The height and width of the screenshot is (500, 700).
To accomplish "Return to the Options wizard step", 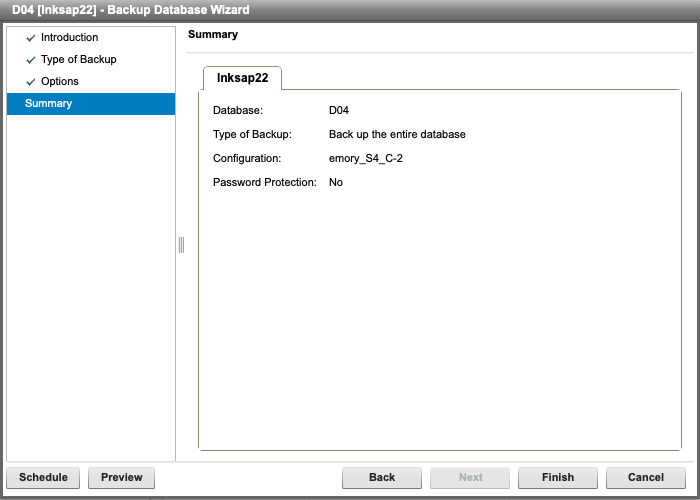I will click(59, 82).
